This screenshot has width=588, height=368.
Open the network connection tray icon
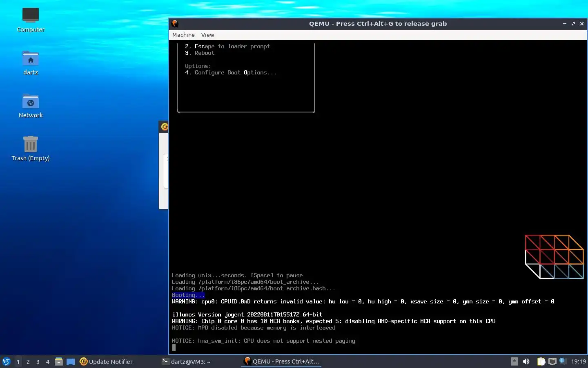[552, 361]
